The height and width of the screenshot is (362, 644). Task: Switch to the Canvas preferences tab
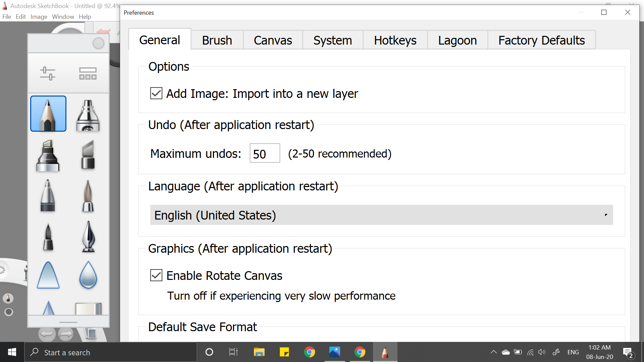tap(273, 41)
